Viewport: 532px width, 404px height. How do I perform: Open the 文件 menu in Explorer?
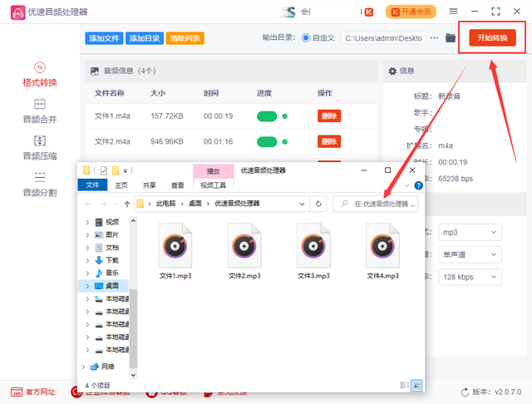pos(93,185)
